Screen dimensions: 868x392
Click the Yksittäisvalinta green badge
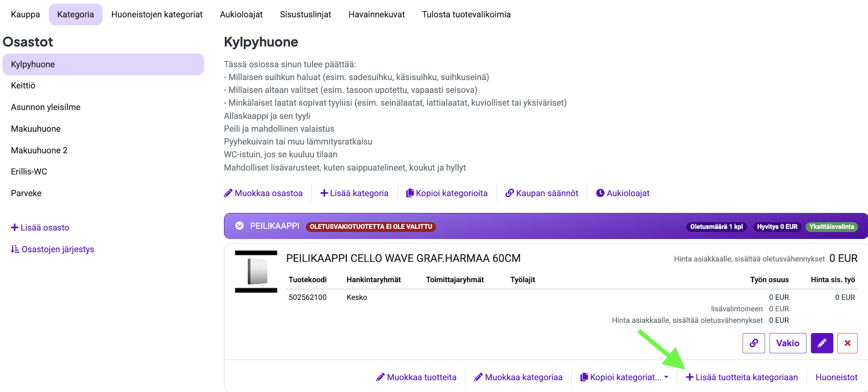tap(831, 227)
